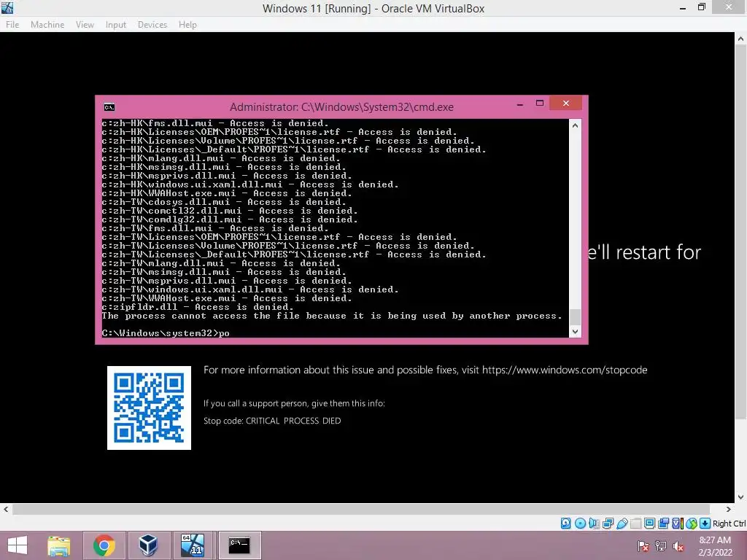
Task: Click the 'c:zipfldr.dll - Access is denied' line
Action: pos(197,307)
